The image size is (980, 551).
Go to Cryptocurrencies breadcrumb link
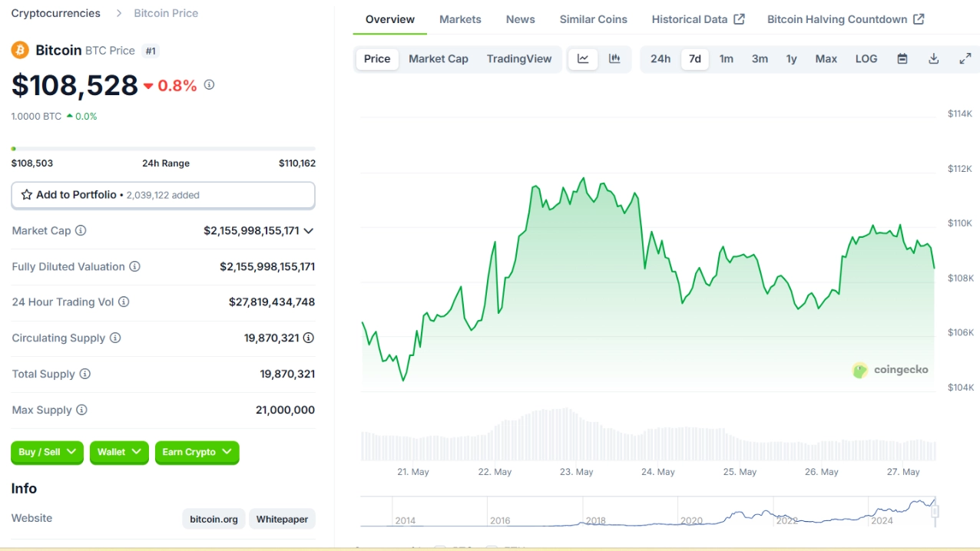pyautogui.click(x=55, y=13)
